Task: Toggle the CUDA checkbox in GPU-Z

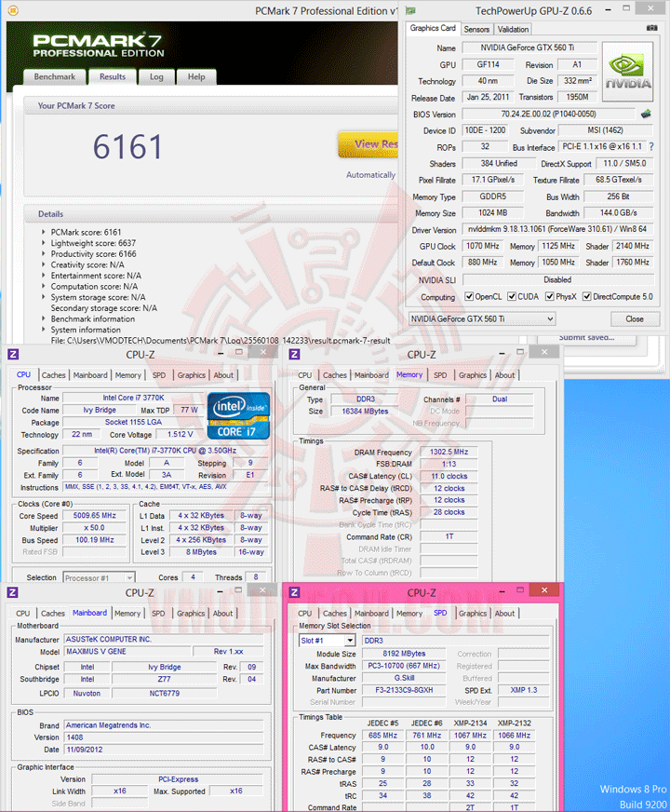Action: click(511, 297)
